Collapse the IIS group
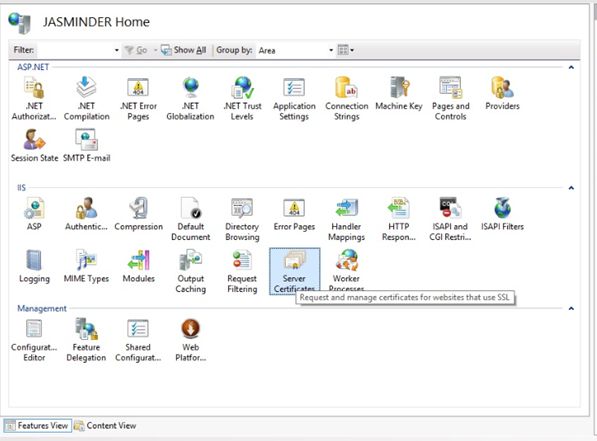Viewport: 597px width, 441px height. point(571,188)
